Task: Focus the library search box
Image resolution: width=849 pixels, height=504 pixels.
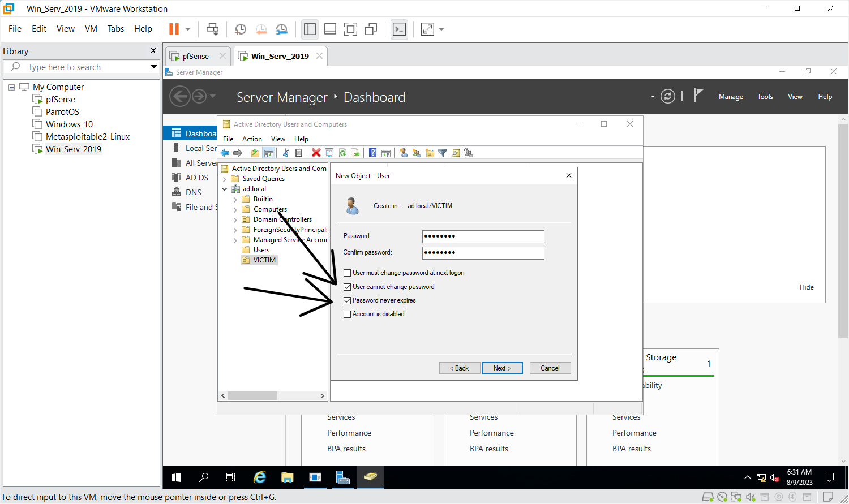Action: (82, 67)
